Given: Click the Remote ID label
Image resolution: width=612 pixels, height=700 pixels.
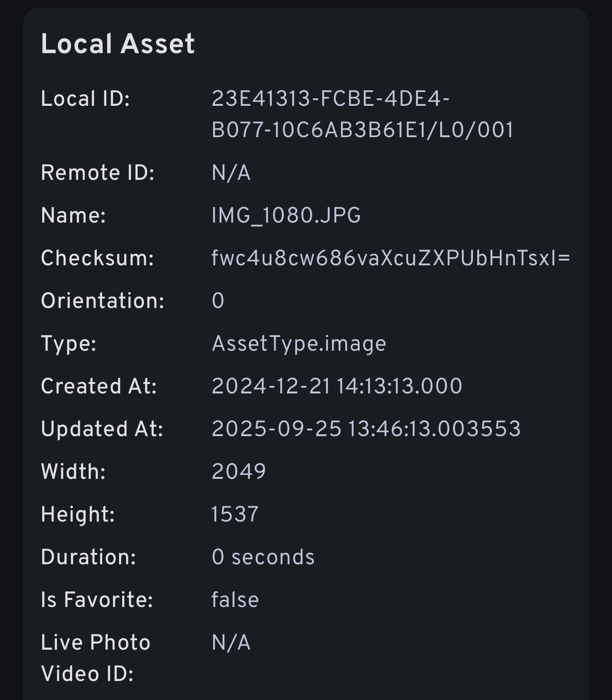Looking at the screenshot, I should pyautogui.click(x=98, y=173).
